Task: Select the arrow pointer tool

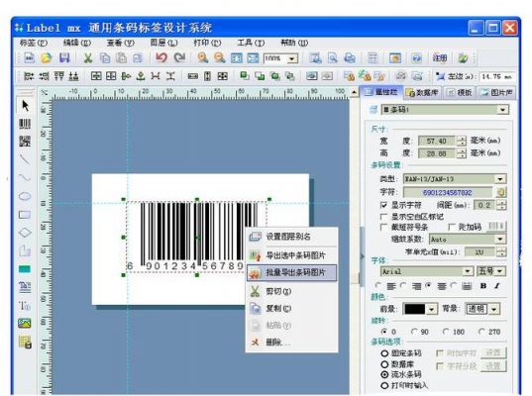Action: (x=25, y=106)
